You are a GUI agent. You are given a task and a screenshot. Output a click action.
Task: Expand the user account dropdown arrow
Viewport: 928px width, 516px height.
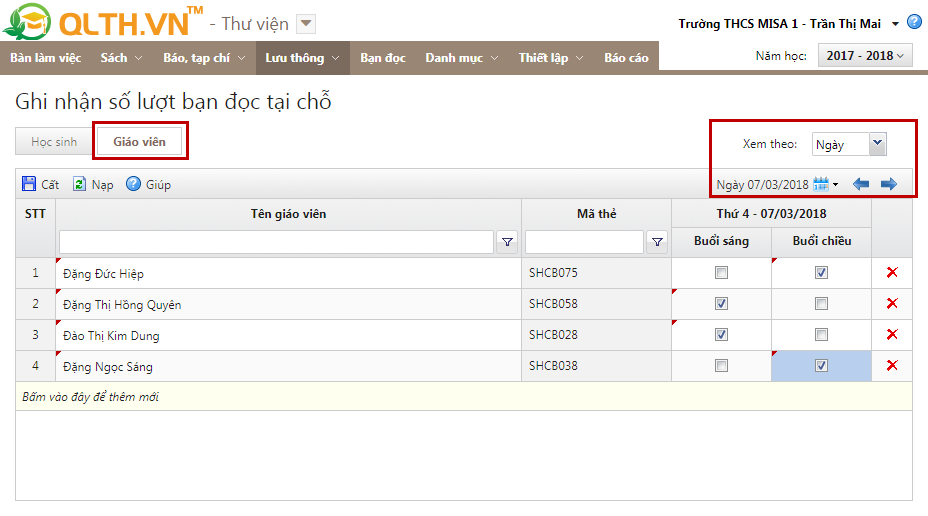(895, 24)
